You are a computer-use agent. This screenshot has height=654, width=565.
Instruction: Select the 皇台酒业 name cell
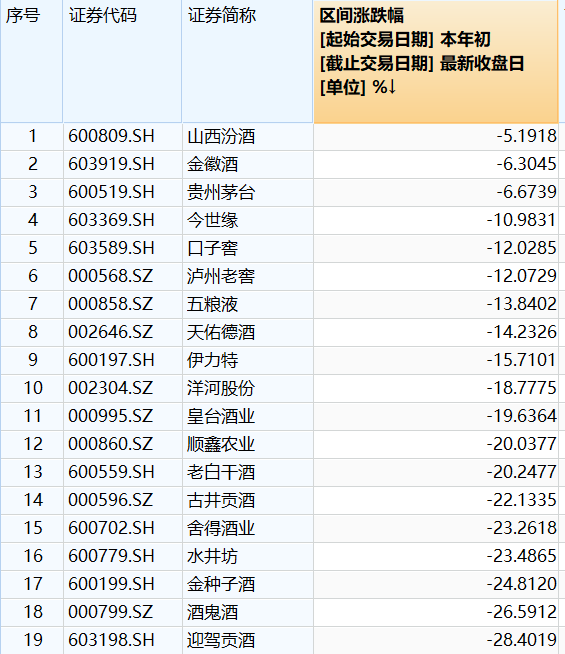pos(248,416)
